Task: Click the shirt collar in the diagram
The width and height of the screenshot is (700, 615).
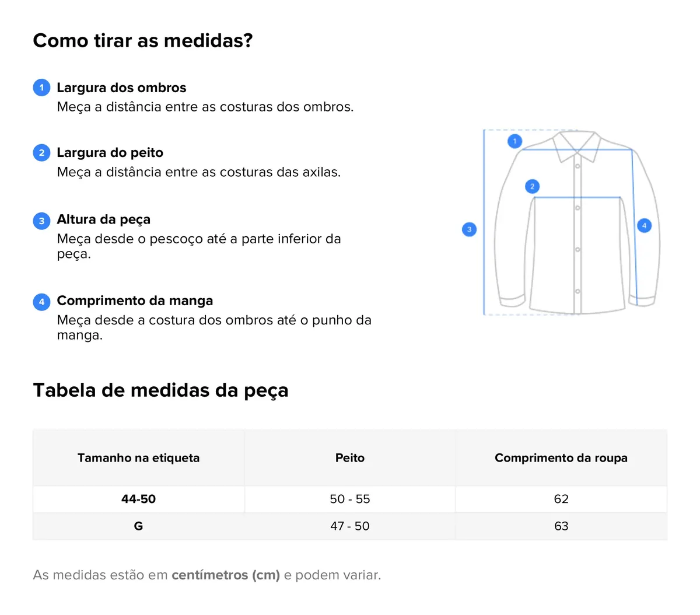Action: point(576,144)
